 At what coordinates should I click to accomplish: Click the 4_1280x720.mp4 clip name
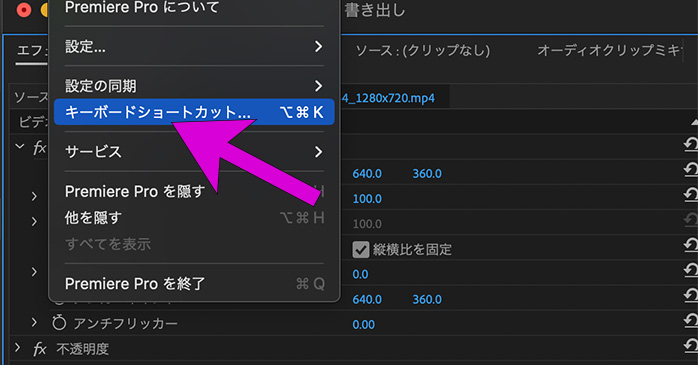tap(388, 98)
